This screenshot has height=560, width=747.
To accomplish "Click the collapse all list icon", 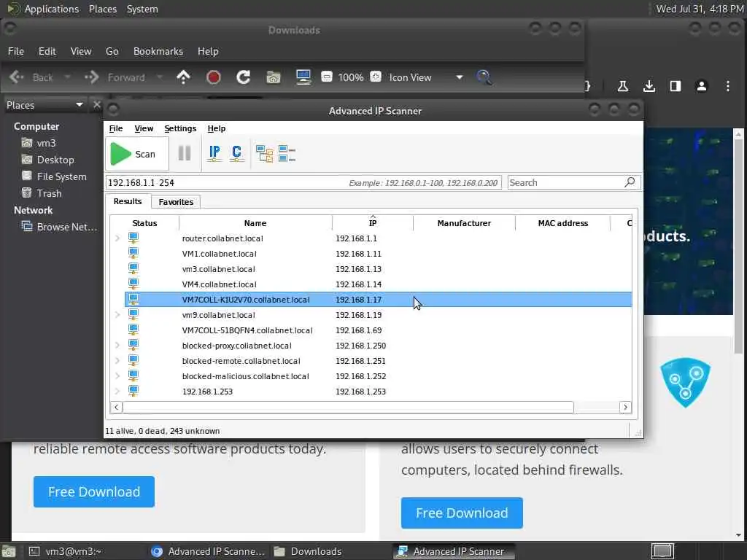I will pyautogui.click(x=287, y=153).
